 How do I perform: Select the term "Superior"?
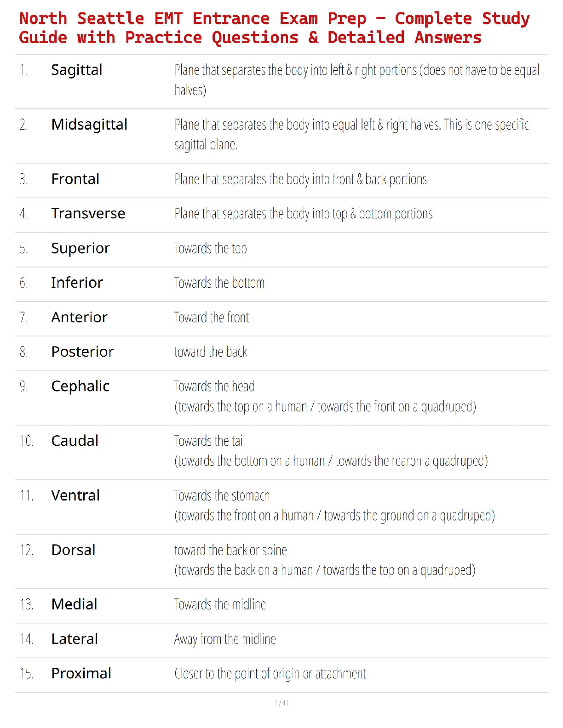coord(80,248)
